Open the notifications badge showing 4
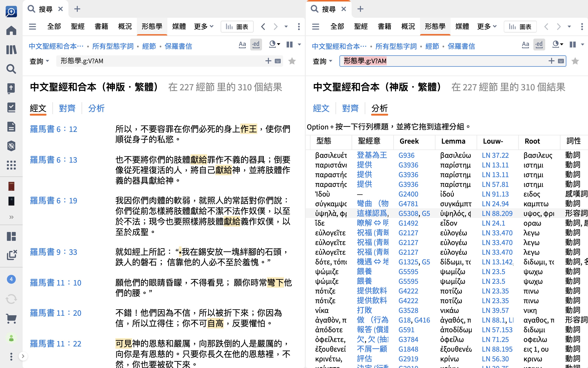 (11, 279)
